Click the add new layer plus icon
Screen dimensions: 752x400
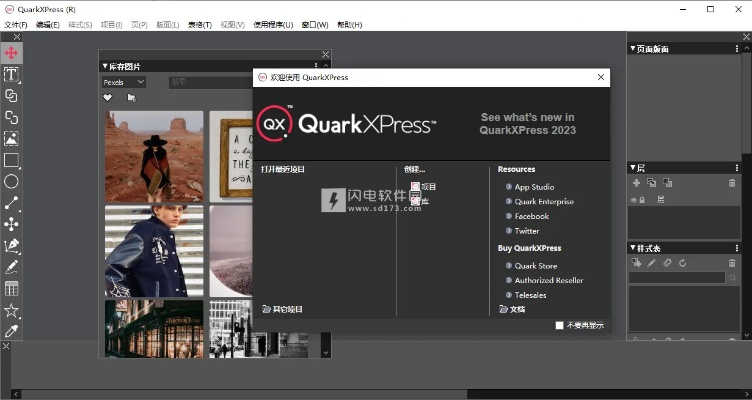(636, 183)
